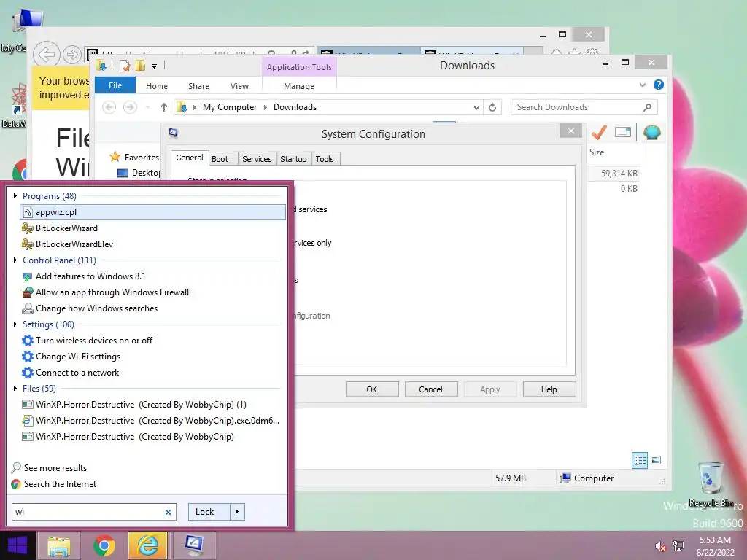Click My Computer in address path
The width and height of the screenshot is (747, 560).
[230, 107]
